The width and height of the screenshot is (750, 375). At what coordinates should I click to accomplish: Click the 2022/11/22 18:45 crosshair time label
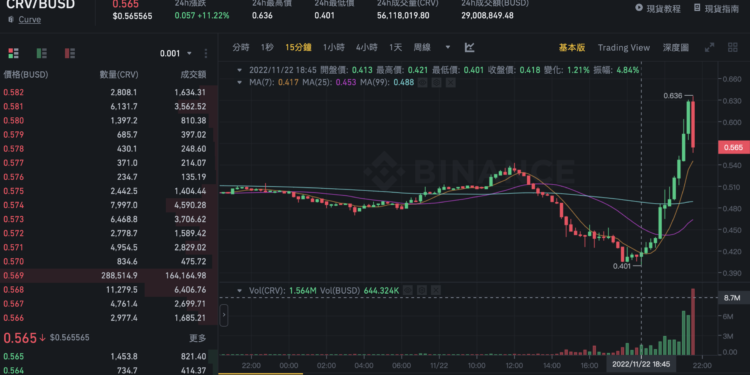tap(641, 364)
